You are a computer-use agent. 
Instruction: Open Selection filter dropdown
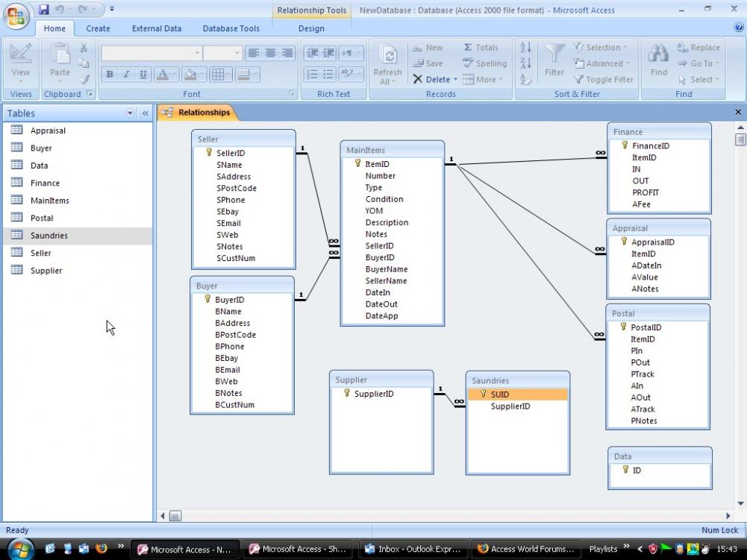pos(600,48)
